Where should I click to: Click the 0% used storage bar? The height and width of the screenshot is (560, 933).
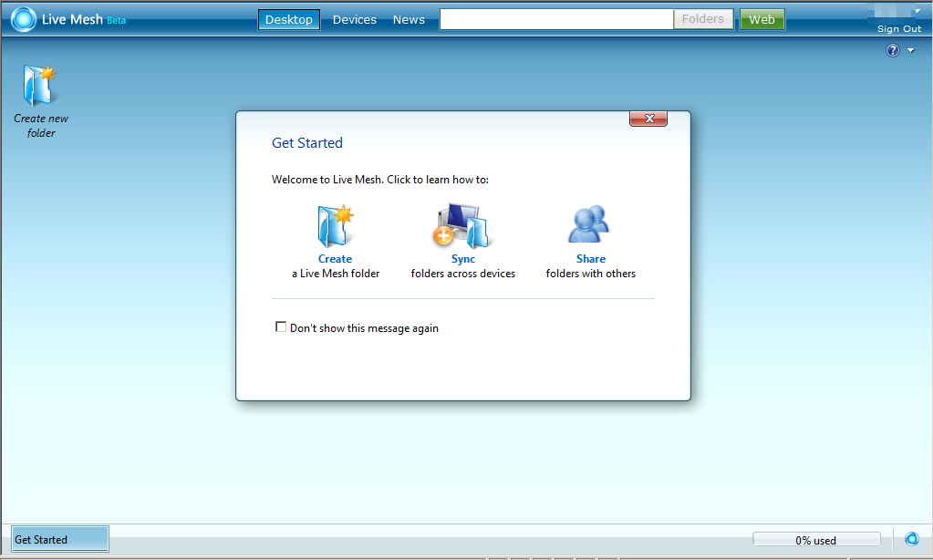[x=815, y=540]
